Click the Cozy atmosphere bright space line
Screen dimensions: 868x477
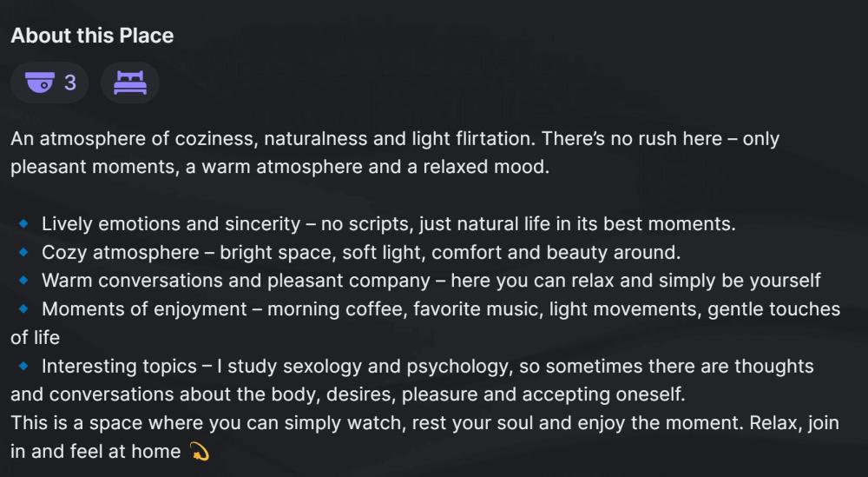360,252
